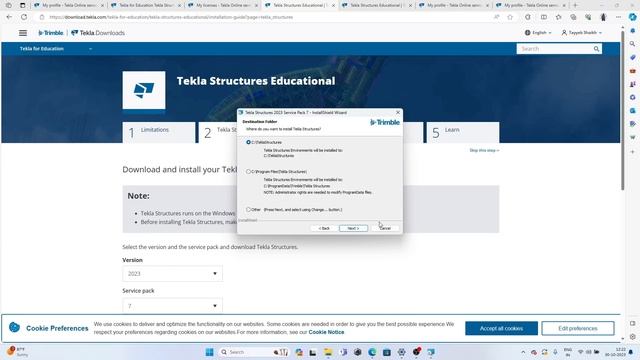The image size is (640, 360).
Task: Open step 1 Limitations tab
Action: (x=159, y=132)
